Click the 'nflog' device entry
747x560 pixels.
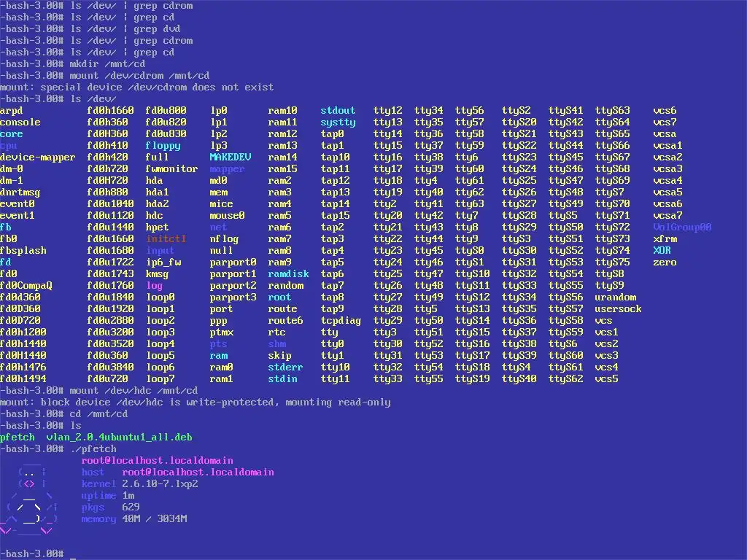(x=225, y=238)
